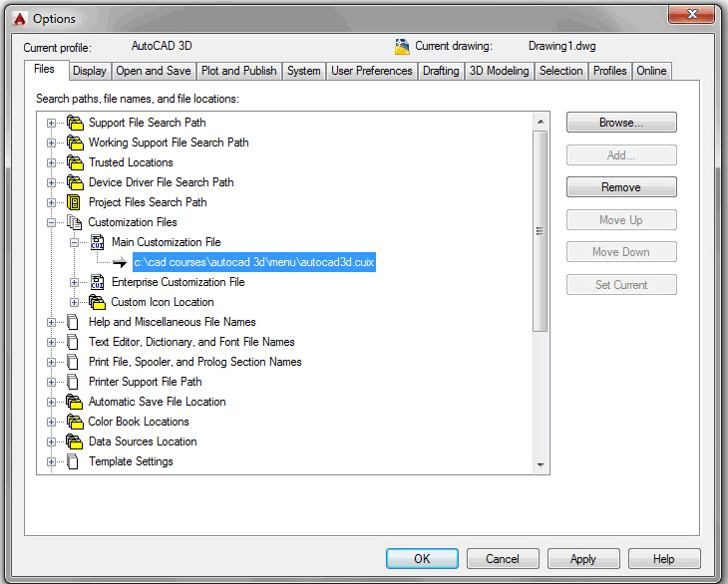Click the Customization Files documents icon
The height and width of the screenshot is (584, 728).
(74, 222)
